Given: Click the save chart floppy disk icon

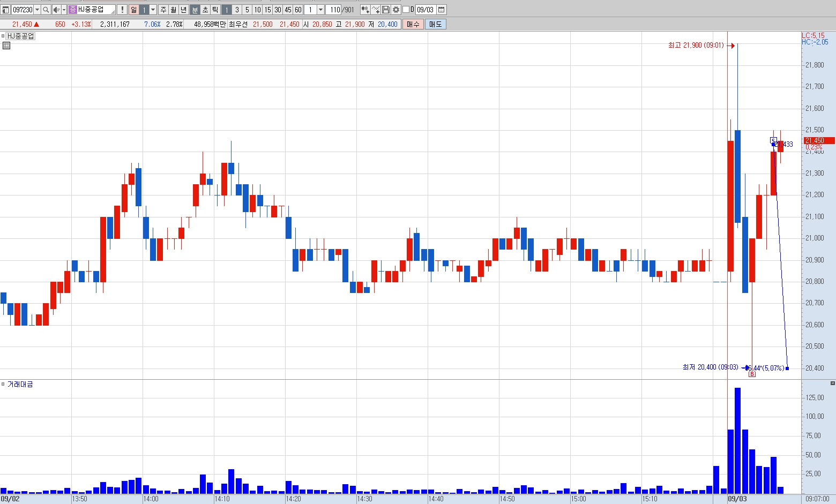Looking at the screenshot, I should tap(386, 10).
